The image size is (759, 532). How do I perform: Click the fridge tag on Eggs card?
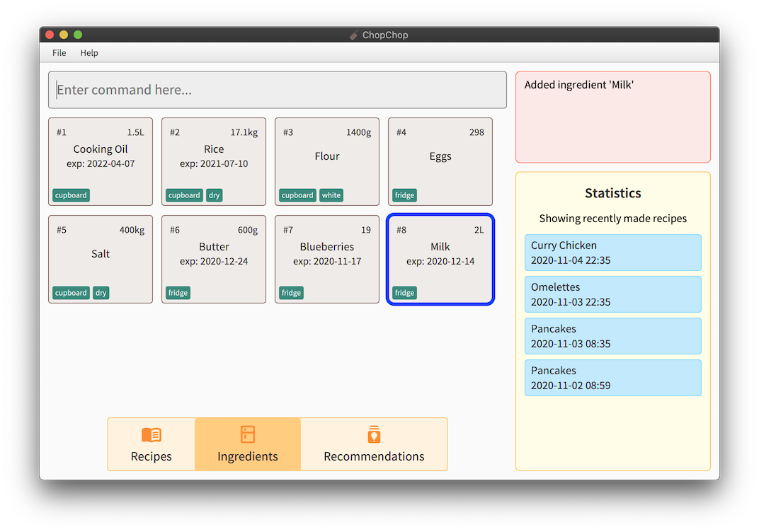(x=405, y=195)
